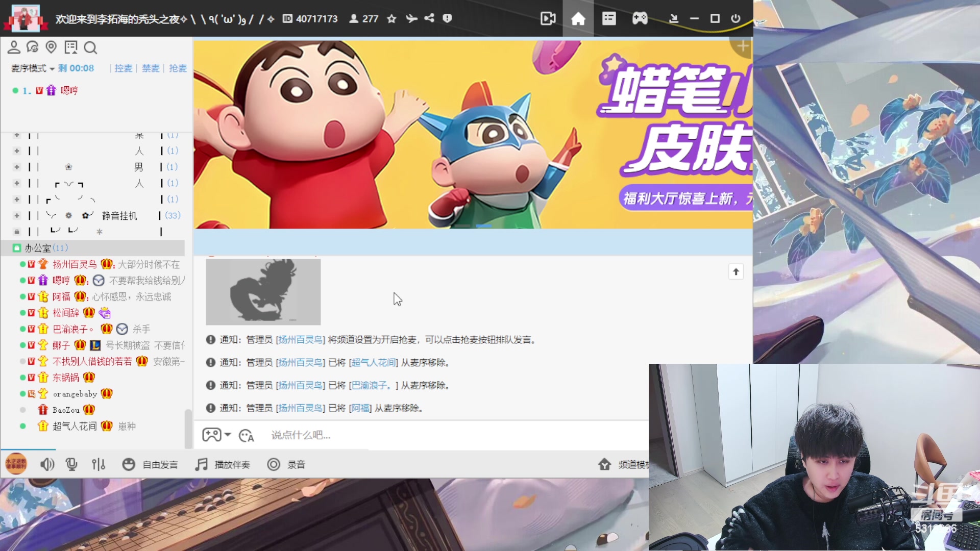
Task: Collapse the 办公室 channel
Action: click(x=17, y=248)
